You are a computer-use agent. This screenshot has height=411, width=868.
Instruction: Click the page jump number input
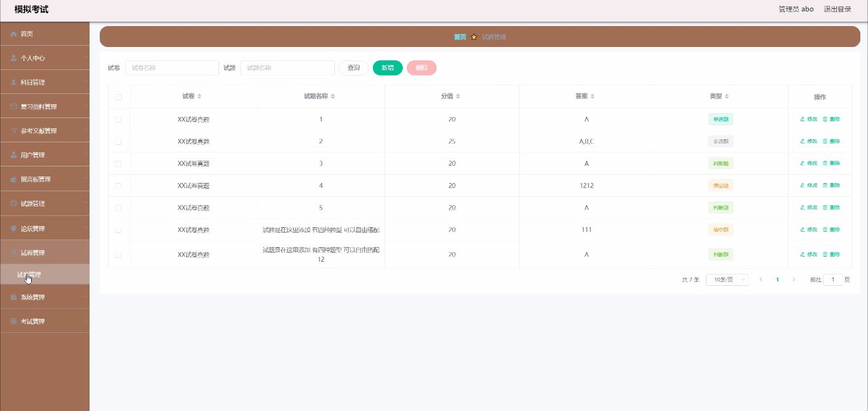pyautogui.click(x=832, y=280)
